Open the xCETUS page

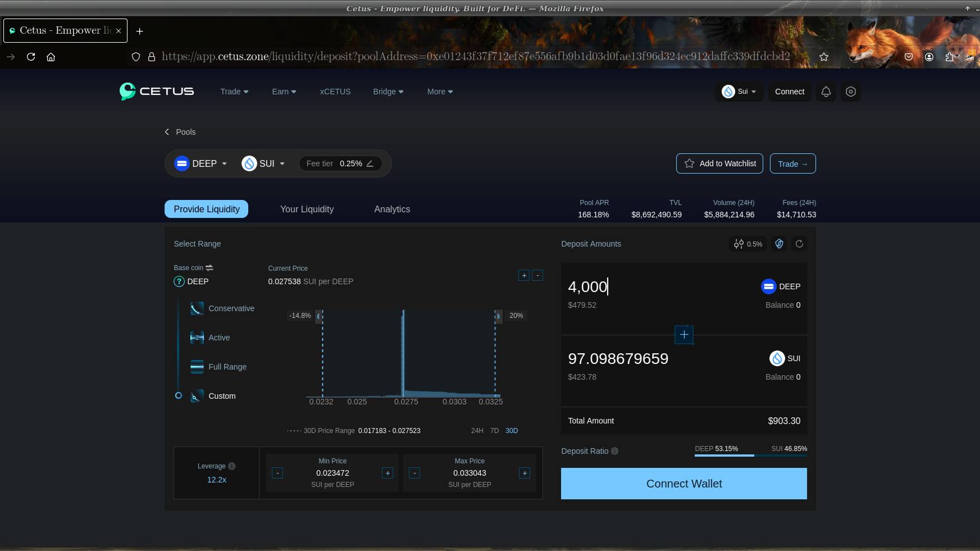click(335, 92)
